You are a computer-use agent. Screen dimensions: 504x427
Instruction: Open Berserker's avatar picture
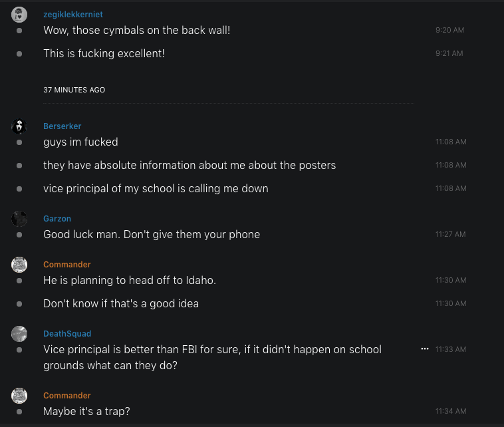(19, 126)
